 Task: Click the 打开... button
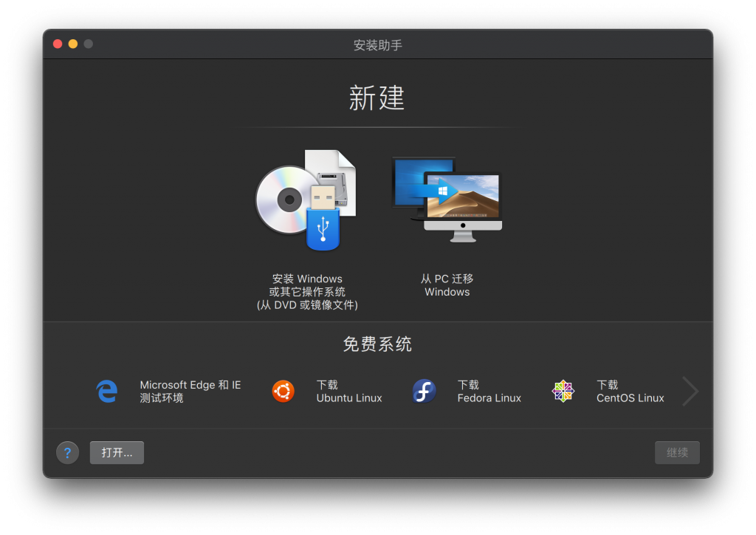[117, 452]
